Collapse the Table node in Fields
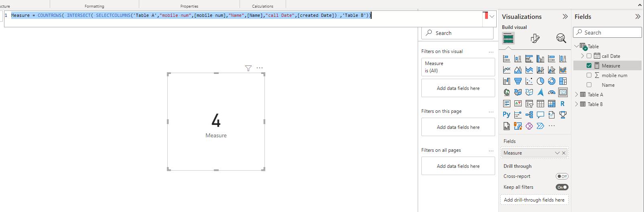 577,46
